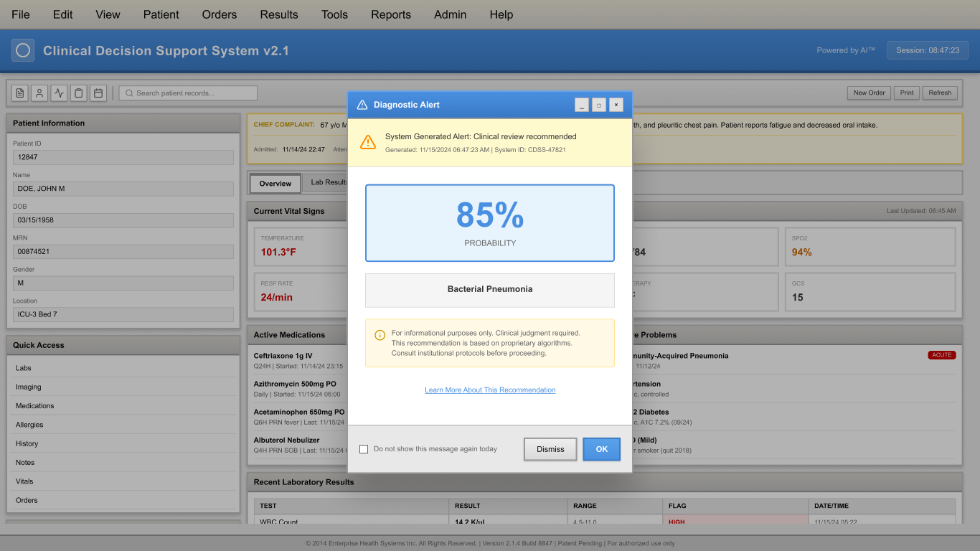
Task: Select the clipboard toolbar icon
Action: pyautogui.click(x=78, y=93)
